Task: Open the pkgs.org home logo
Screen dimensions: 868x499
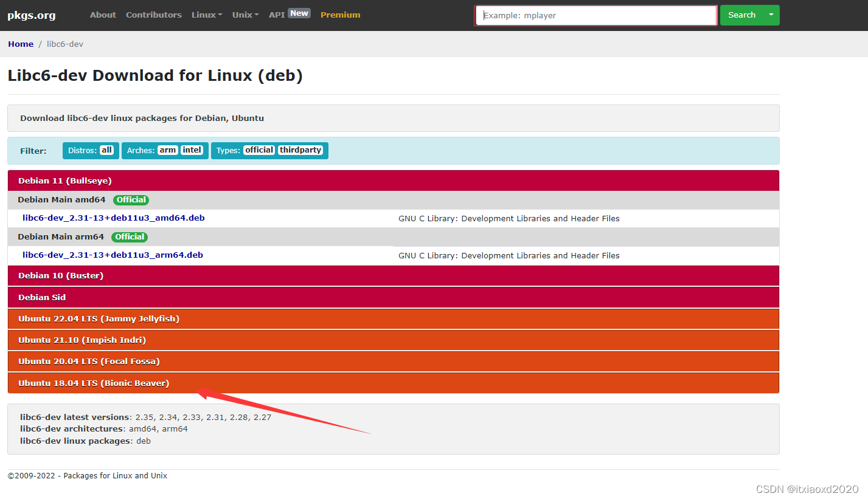Action: click(x=32, y=15)
